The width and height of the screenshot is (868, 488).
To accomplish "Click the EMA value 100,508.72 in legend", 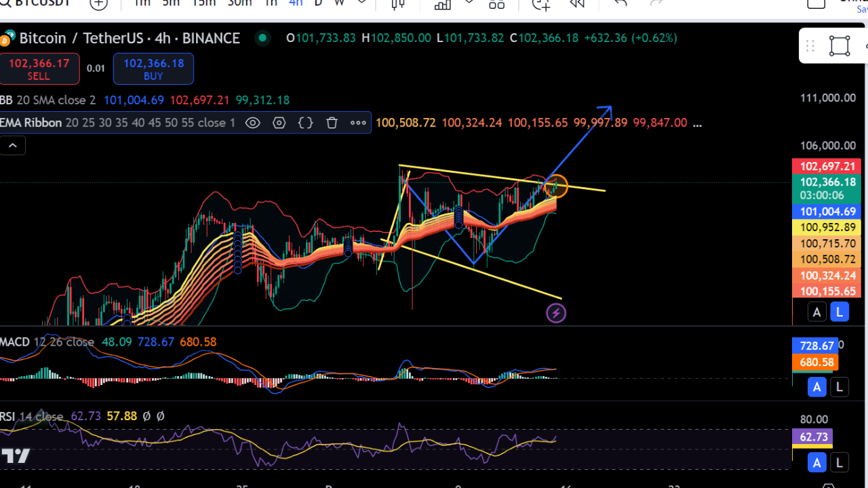I will [406, 123].
